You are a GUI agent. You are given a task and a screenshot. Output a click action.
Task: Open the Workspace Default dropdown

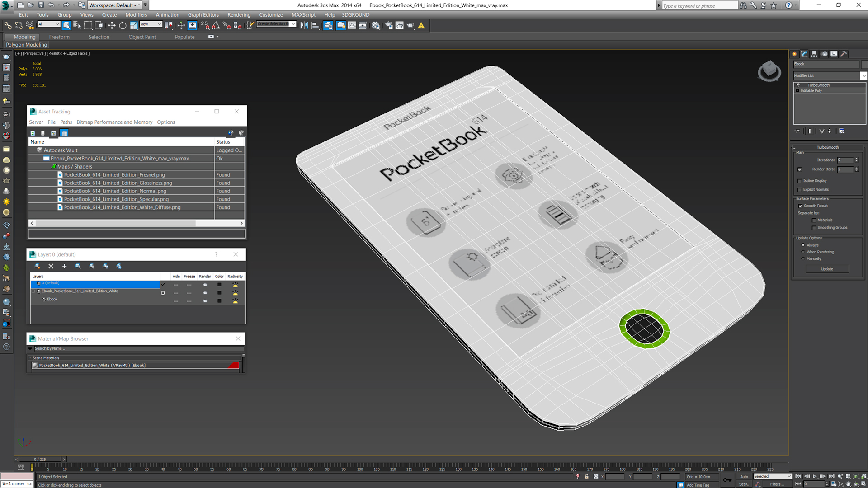(x=114, y=5)
